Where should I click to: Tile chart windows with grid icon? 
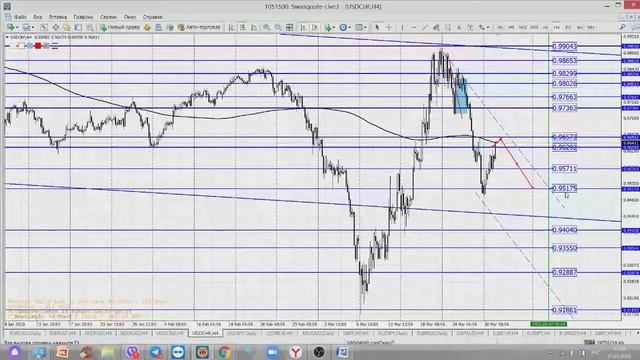(x=289, y=27)
